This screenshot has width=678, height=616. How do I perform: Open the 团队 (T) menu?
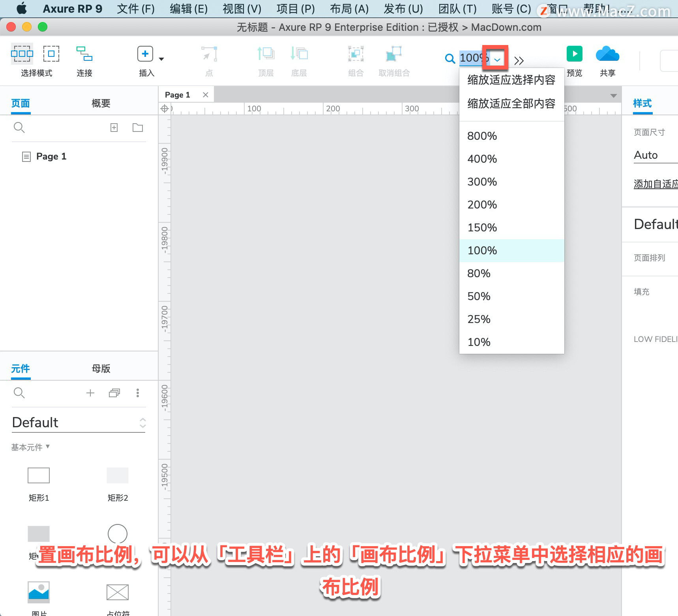[457, 9]
